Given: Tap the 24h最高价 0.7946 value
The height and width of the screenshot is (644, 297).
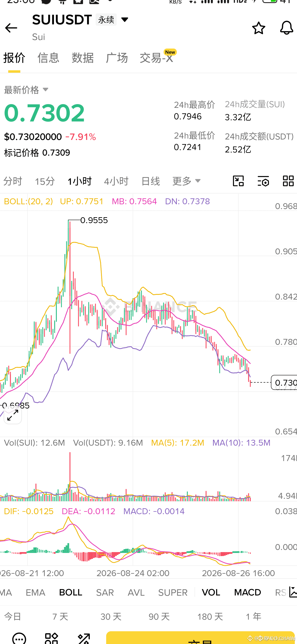Looking at the screenshot, I should [188, 116].
